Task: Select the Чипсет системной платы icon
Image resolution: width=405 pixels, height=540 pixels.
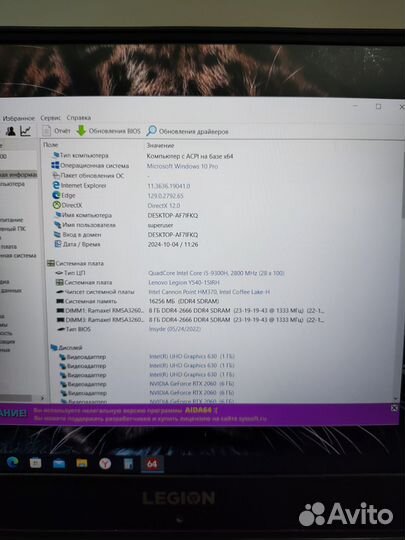Action: coord(60,292)
